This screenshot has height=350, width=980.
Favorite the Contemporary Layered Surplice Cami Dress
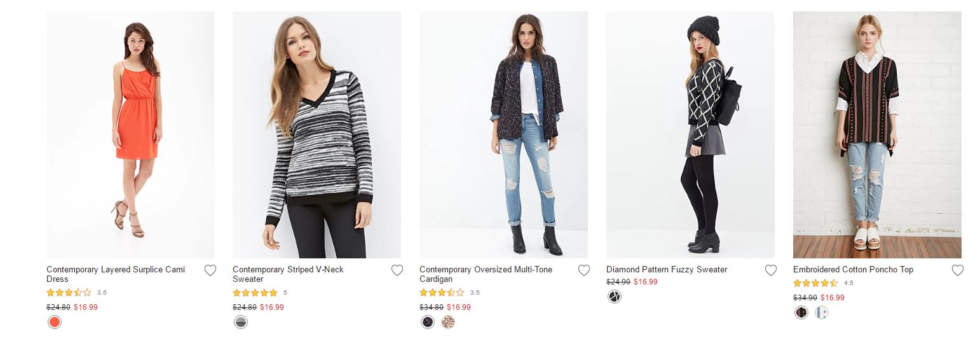(210, 270)
